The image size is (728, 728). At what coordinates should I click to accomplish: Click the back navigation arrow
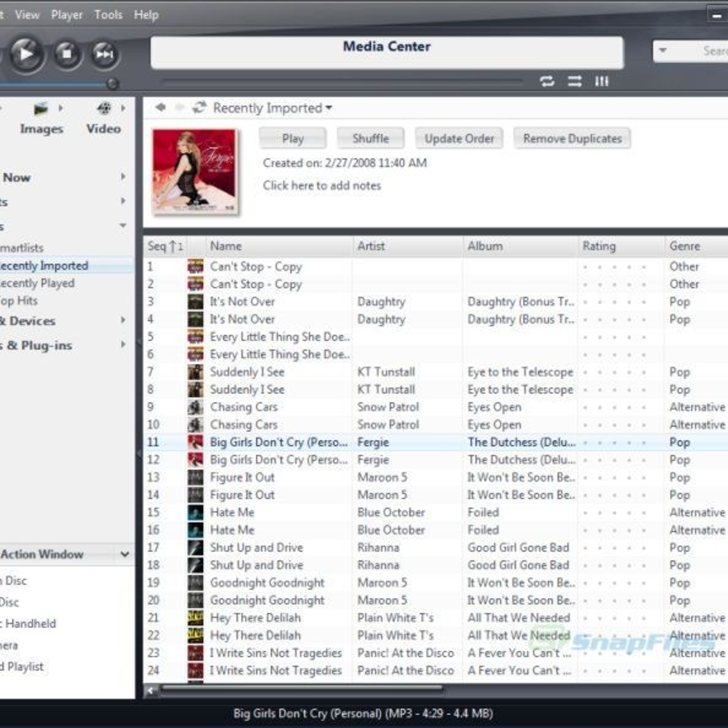(x=160, y=107)
